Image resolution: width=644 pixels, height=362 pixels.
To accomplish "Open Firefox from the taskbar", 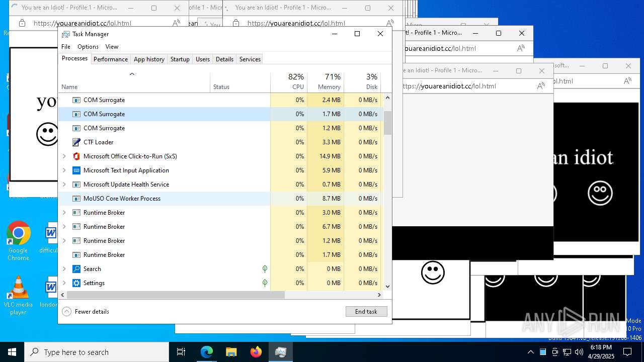I will pyautogui.click(x=256, y=352).
